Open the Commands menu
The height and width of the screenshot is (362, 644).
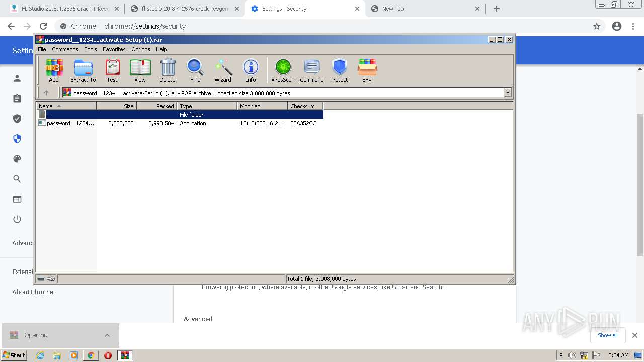pos(65,49)
